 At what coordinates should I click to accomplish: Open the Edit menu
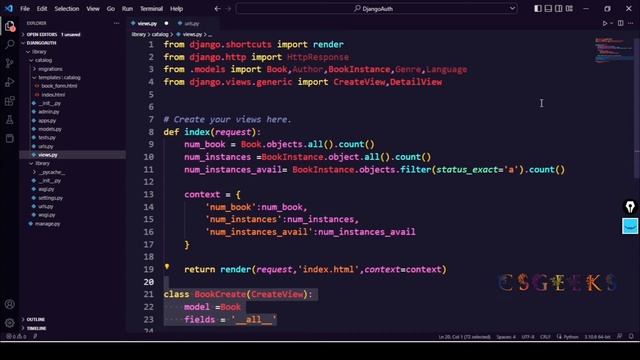click(42, 9)
